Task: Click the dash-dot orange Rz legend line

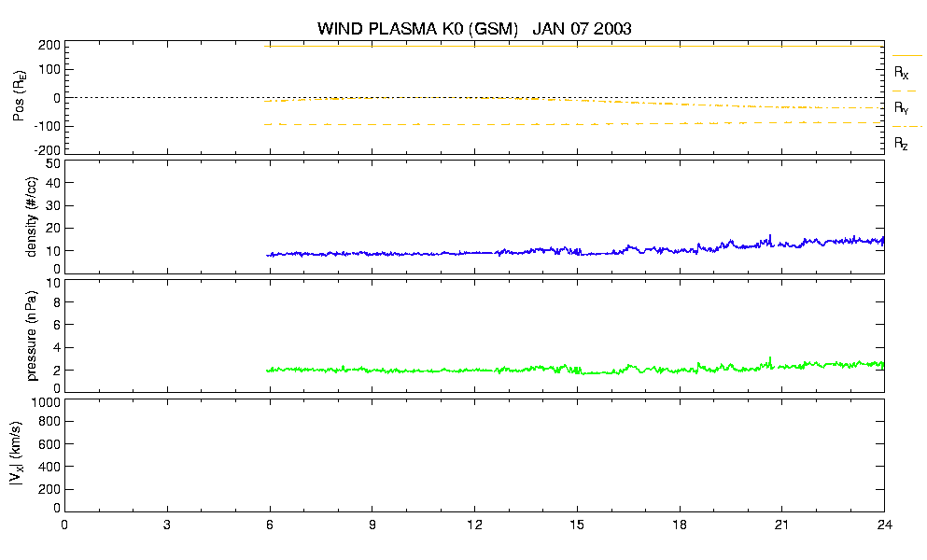Action: pyautogui.click(x=906, y=127)
